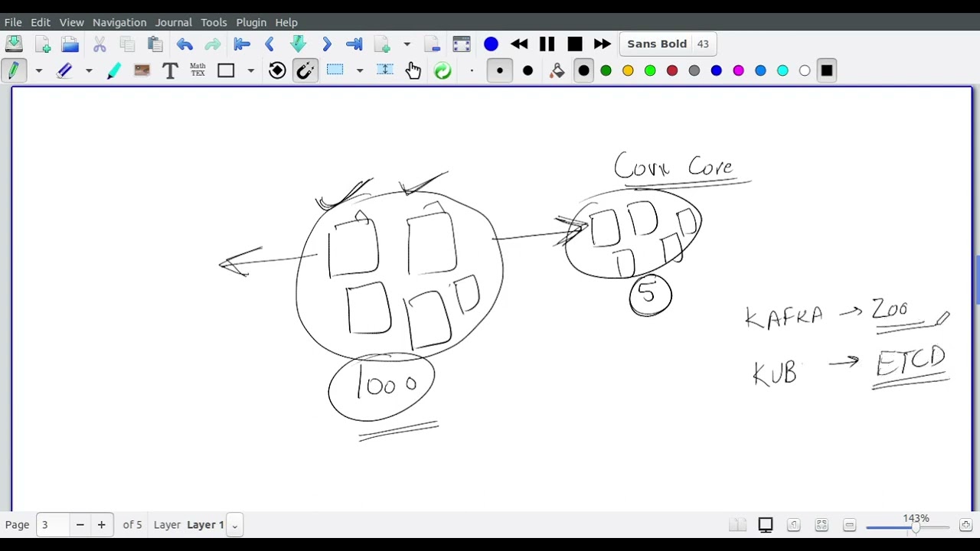The image size is (980, 551).
Task: Open the File menu
Action: tap(13, 22)
